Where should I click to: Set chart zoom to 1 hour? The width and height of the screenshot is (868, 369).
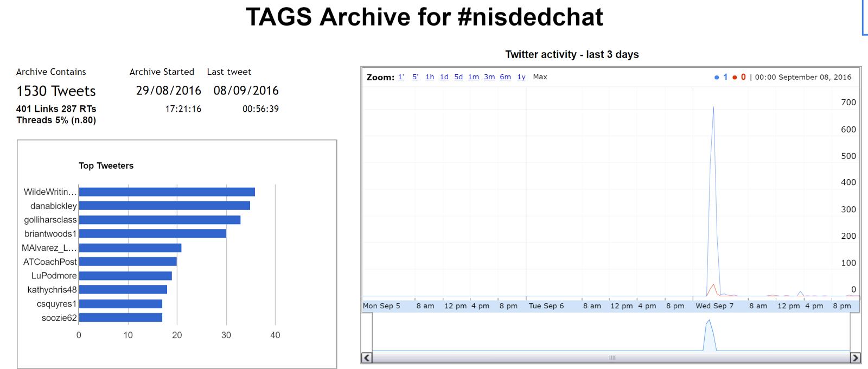pos(430,77)
